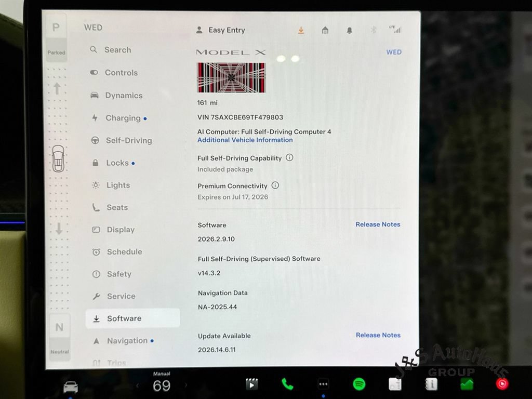532x399 pixels.
Task: Tap FSD software version v14.3.2
Action: (x=209, y=273)
